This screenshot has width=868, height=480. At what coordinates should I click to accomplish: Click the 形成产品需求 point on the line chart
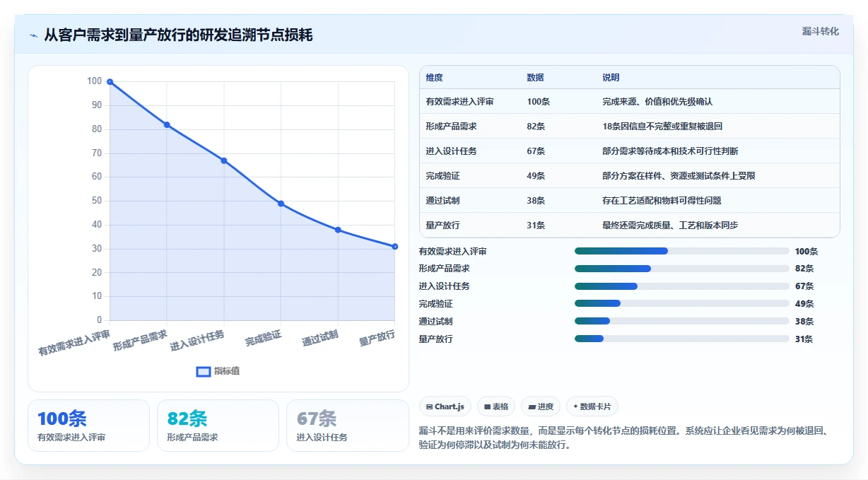[x=167, y=124]
